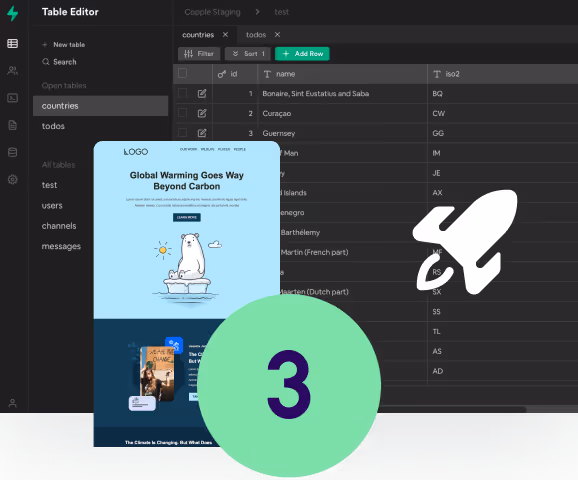Click the CW iso2 cell

[503, 113]
